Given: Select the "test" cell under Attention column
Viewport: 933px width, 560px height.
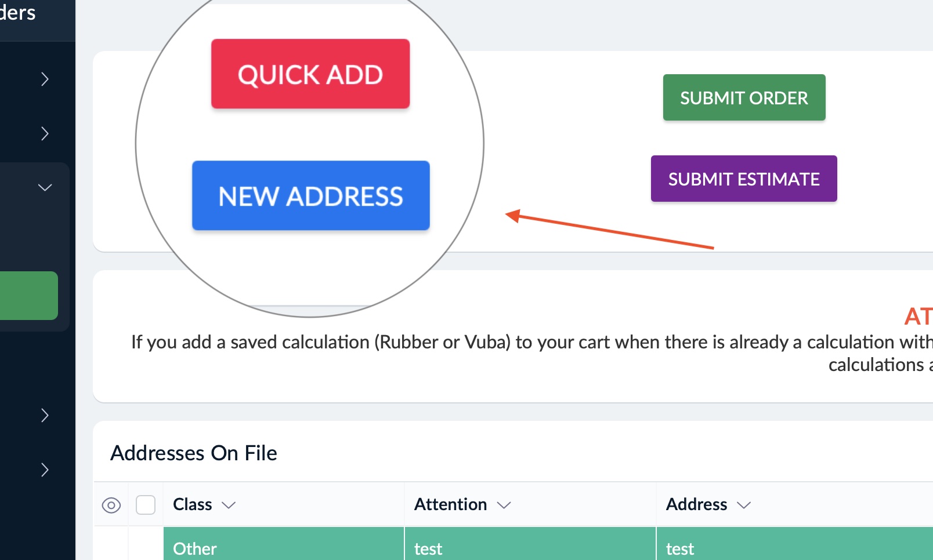Looking at the screenshot, I should [428, 548].
